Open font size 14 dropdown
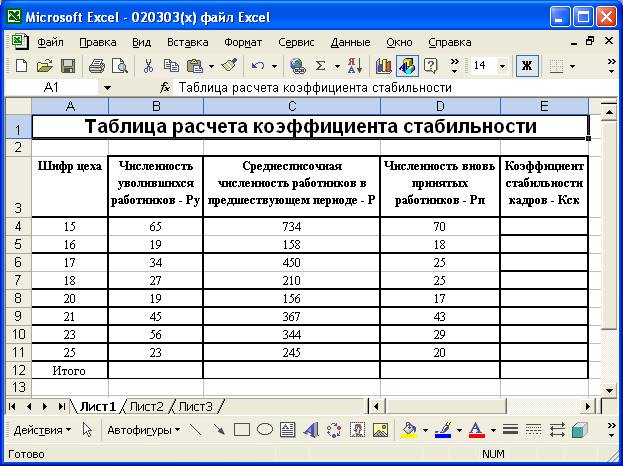The image size is (623, 466). (x=502, y=66)
